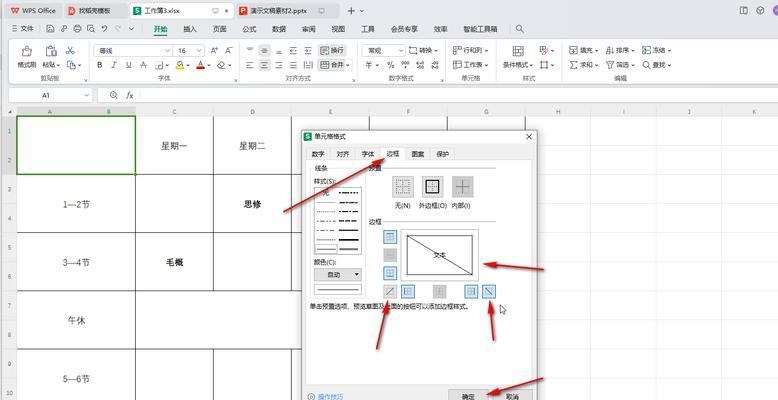Screen dimensions: 778x400
Task: Click the ribbon search magnifier icon
Action: 519,30
